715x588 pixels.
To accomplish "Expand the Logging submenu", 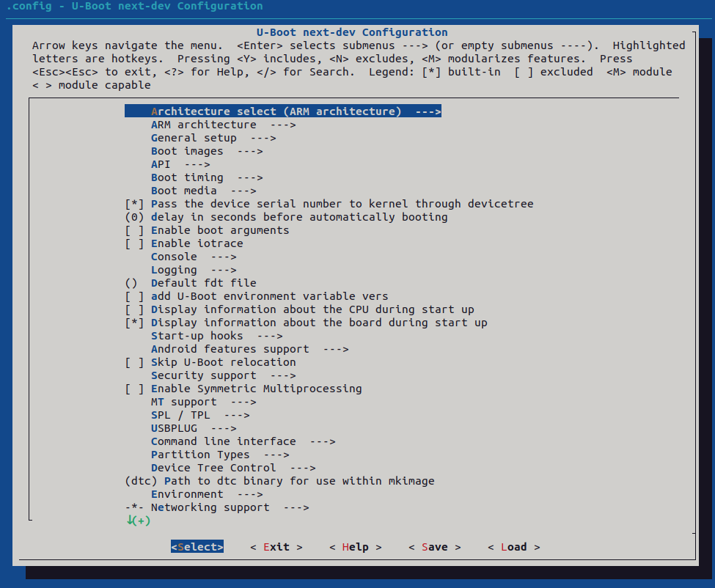I will pos(194,270).
